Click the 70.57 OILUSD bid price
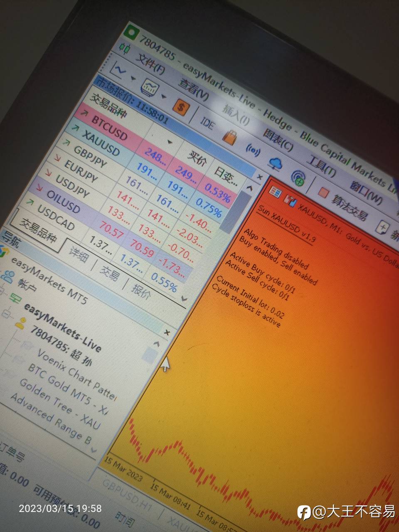The height and width of the screenshot is (532, 399). click(112, 229)
